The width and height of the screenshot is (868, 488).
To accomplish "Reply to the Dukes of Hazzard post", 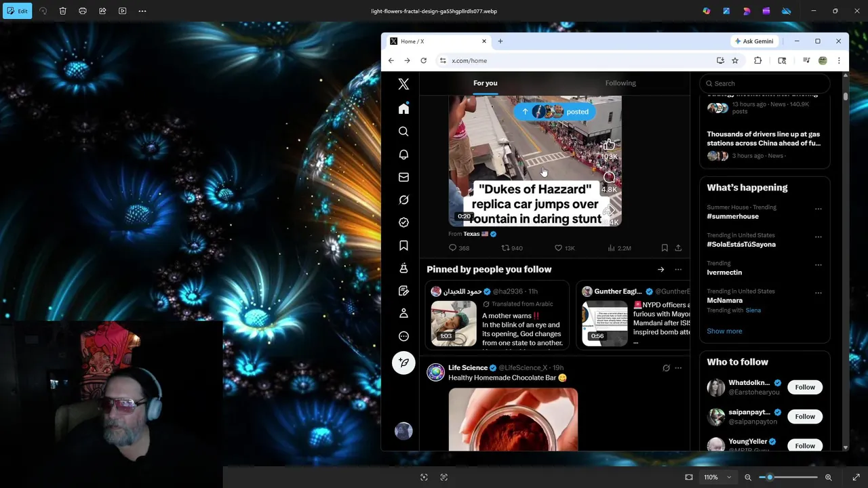I will coord(459,248).
